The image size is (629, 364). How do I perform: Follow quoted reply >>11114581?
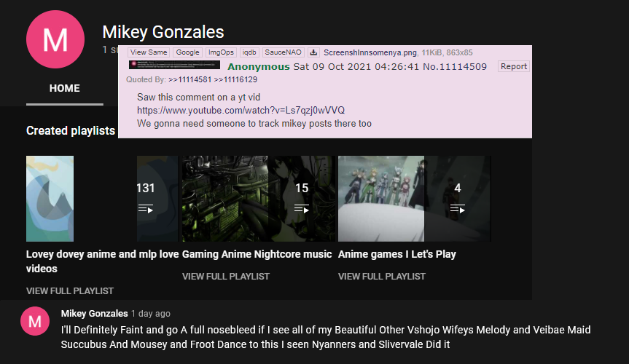tap(190, 79)
